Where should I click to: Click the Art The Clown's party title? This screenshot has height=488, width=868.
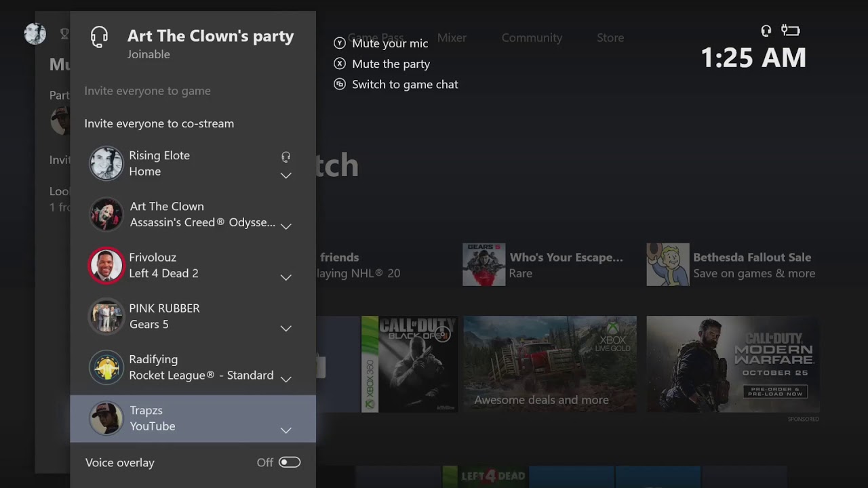click(211, 36)
